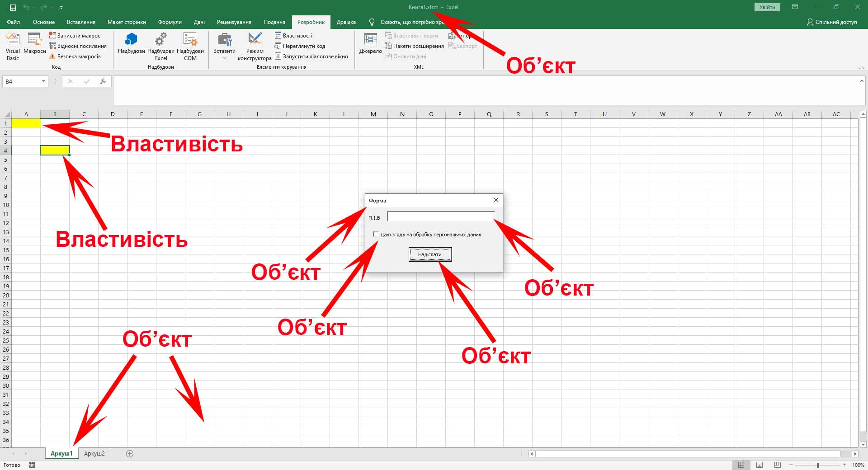
Task: Click inside the formula bar
Action: click(x=486, y=90)
